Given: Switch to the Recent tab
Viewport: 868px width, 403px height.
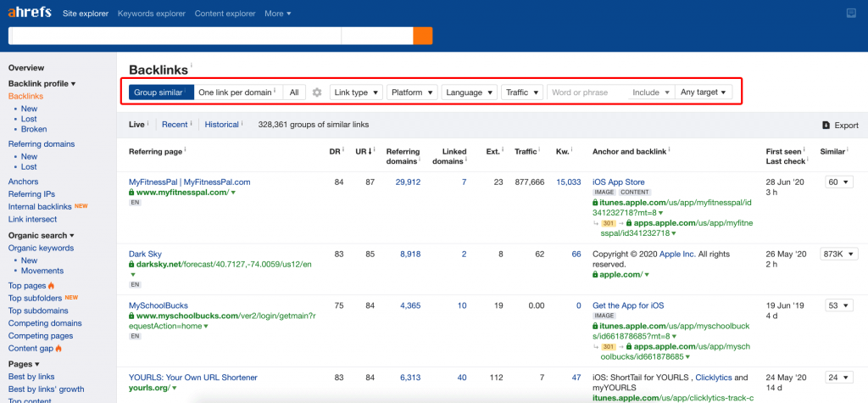Looking at the screenshot, I should pyautogui.click(x=175, y=125).
